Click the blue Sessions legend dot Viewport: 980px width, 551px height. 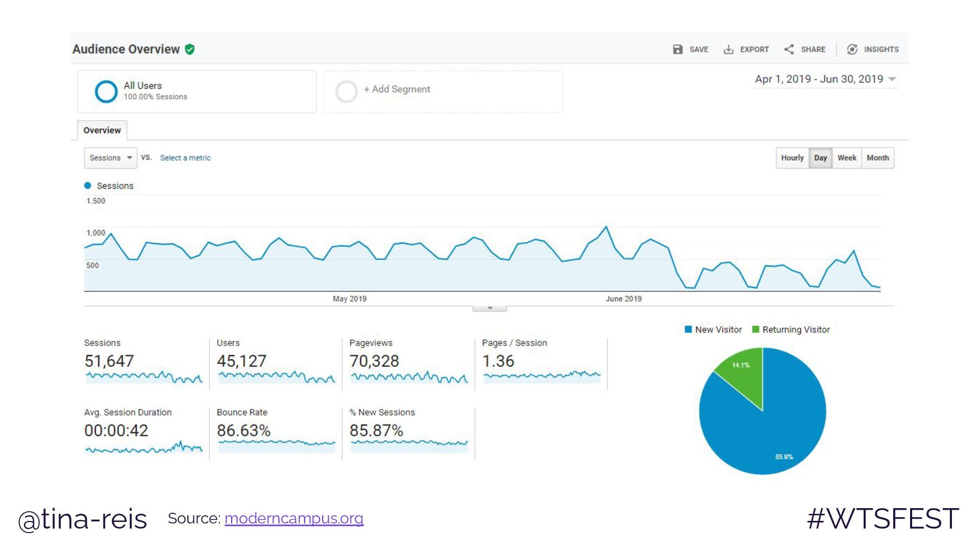pos(88,186)
